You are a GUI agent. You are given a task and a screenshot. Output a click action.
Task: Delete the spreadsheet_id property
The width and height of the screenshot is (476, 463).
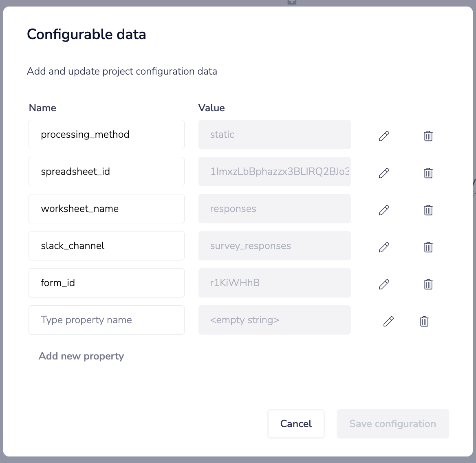[x=428, y=173]
